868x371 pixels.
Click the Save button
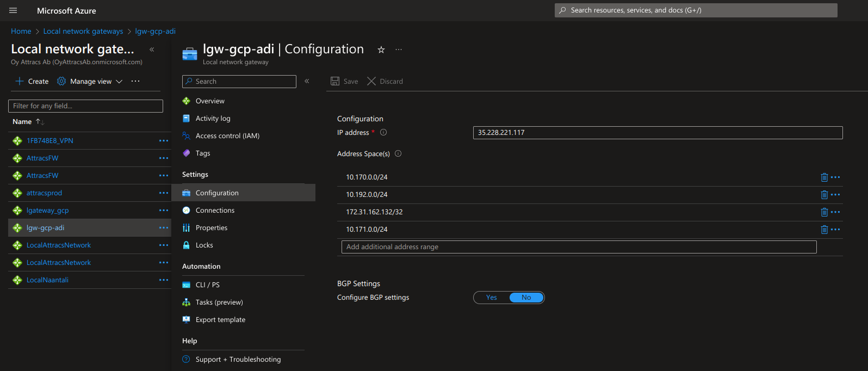tap(344, 81)
